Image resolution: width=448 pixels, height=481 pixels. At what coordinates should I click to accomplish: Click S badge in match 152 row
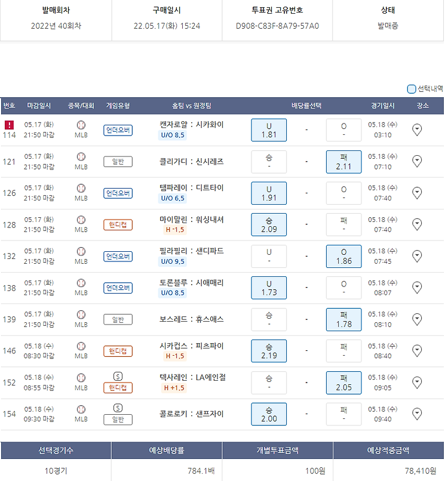[x=118, y=376]
